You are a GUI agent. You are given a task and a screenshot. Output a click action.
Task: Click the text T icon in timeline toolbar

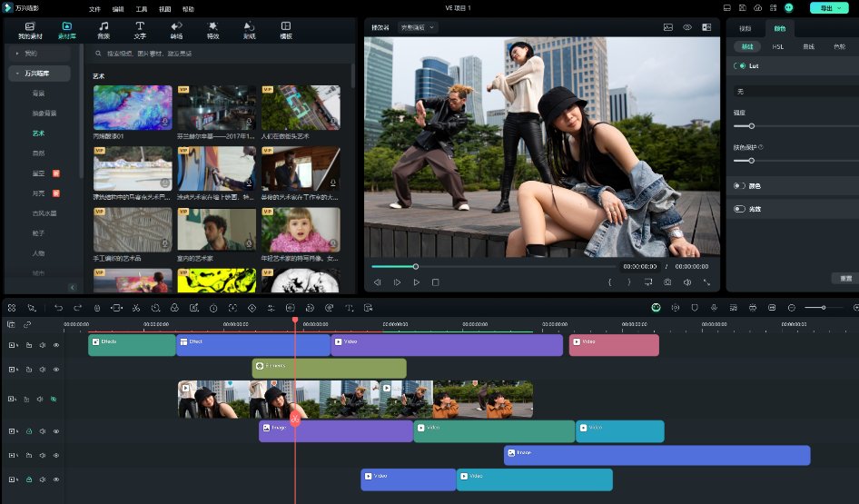[x=349, y=309]
